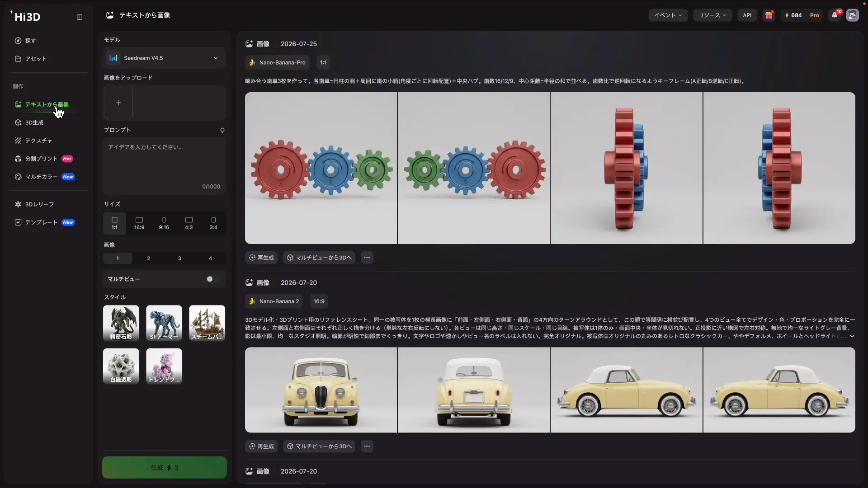Select the 精密石彫 style thumbnail
868x488 pixels.
coord(121,323)
